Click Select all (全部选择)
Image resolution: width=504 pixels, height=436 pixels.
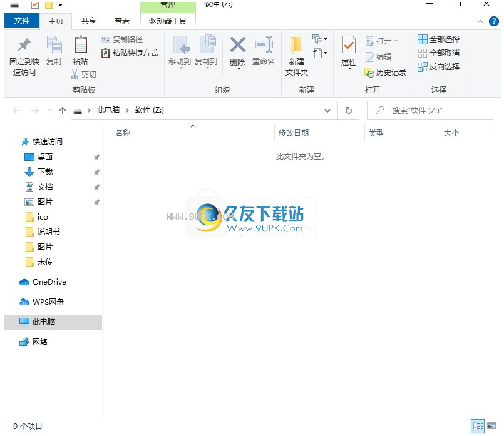click(438, 39)
